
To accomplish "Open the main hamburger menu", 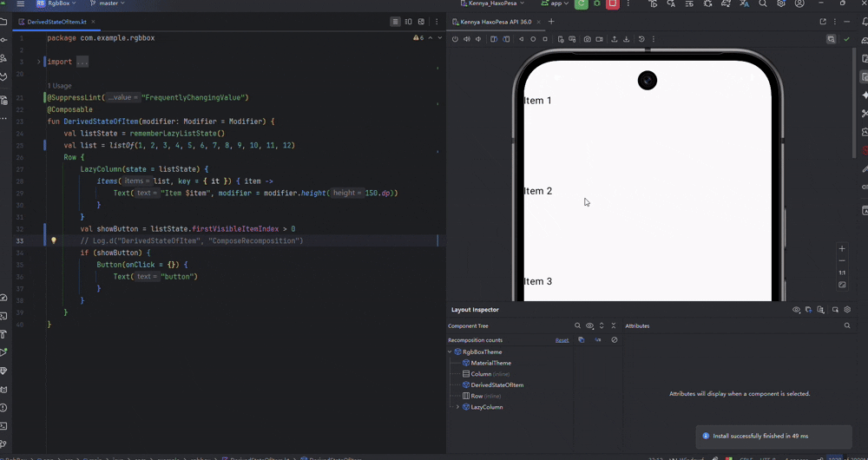I will pos(21,3).
